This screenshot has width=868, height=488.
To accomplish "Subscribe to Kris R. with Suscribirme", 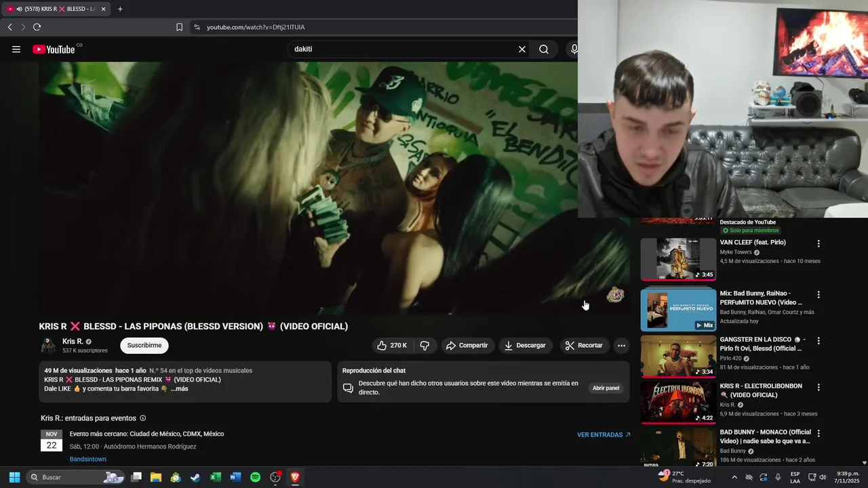I will point(144,345).
